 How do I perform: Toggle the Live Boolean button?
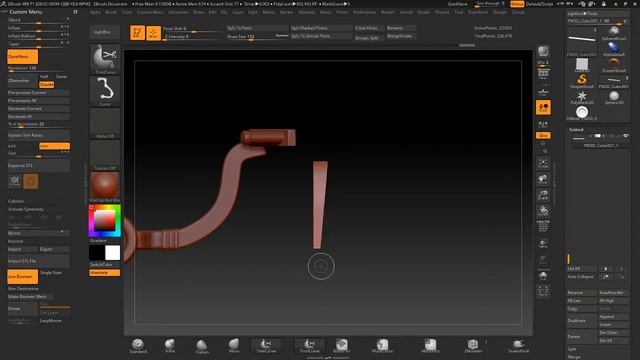pos(22,276)
